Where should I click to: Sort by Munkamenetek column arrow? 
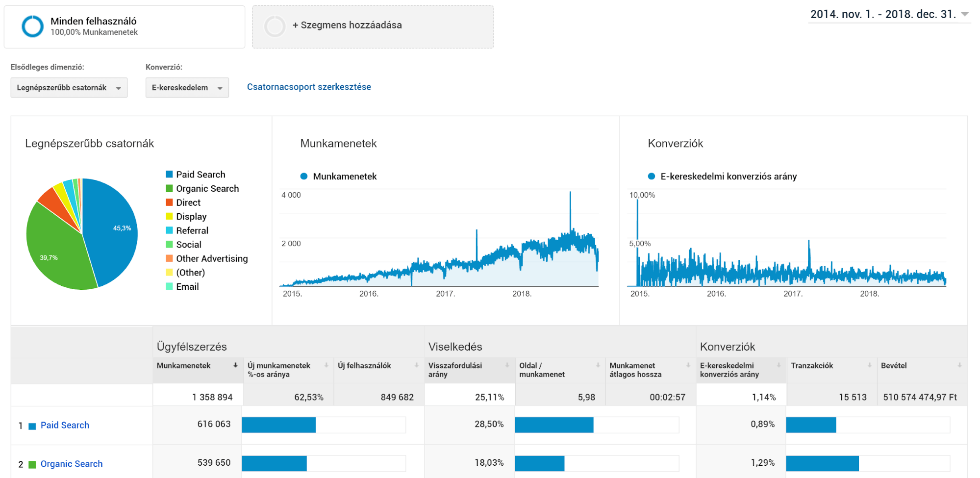[x=235, y=365]
